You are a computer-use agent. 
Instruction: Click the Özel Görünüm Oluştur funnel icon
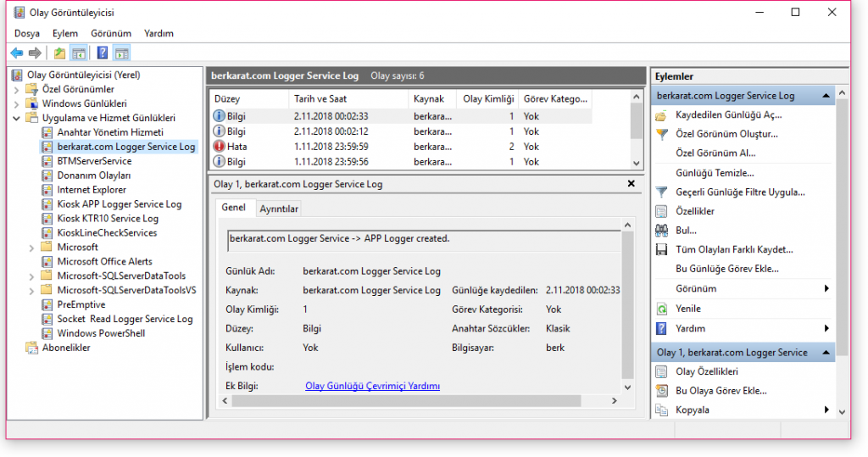661,134
